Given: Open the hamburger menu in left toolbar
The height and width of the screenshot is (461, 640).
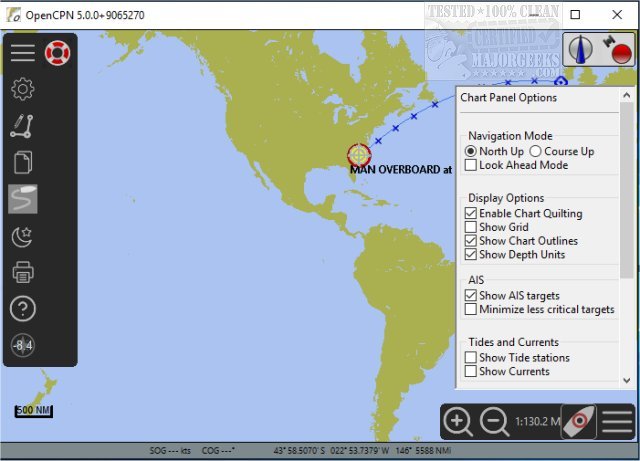Looking at the screenshot, I should (23, 53).
